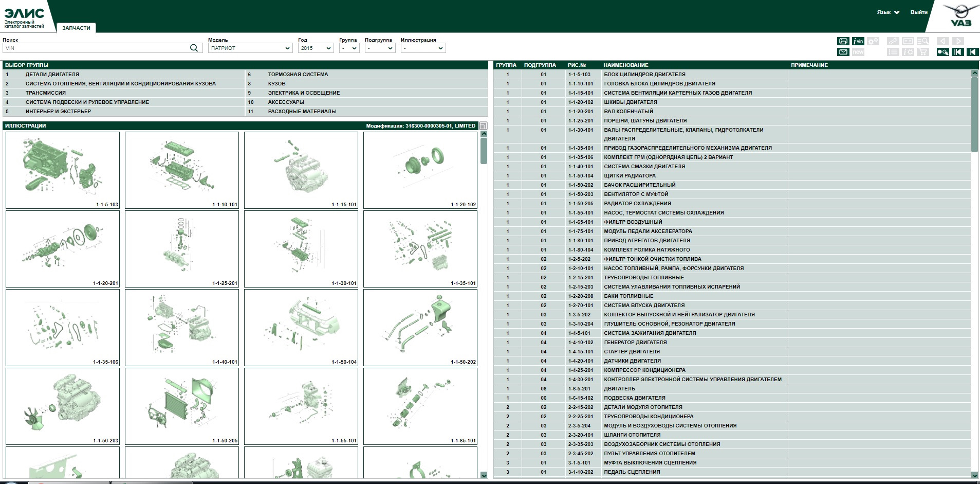Open row ВАЛ КОЛЕНЧАТЫЙ

pyautogui.click(x=732, y=112)
